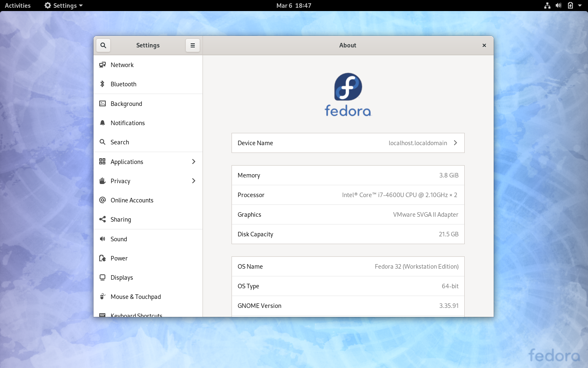Close the Settings window

pyautogui.click(x=484, y=45)
